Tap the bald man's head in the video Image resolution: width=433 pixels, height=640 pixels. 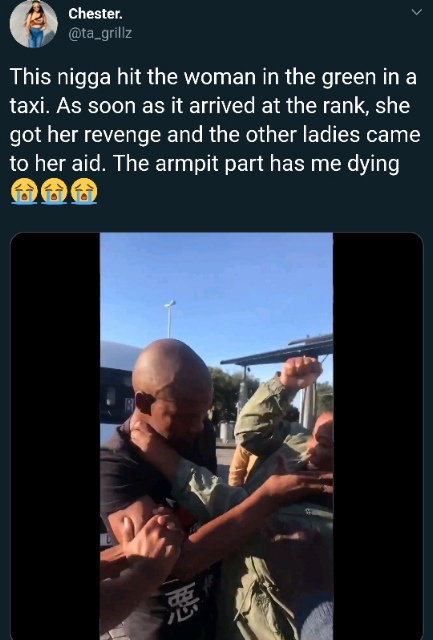pos(172,384)
